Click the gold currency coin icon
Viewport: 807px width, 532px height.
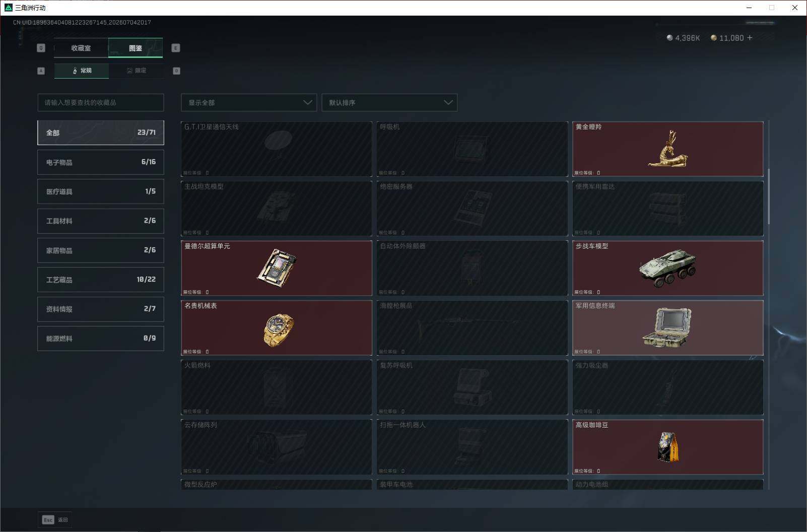point(713,38)
